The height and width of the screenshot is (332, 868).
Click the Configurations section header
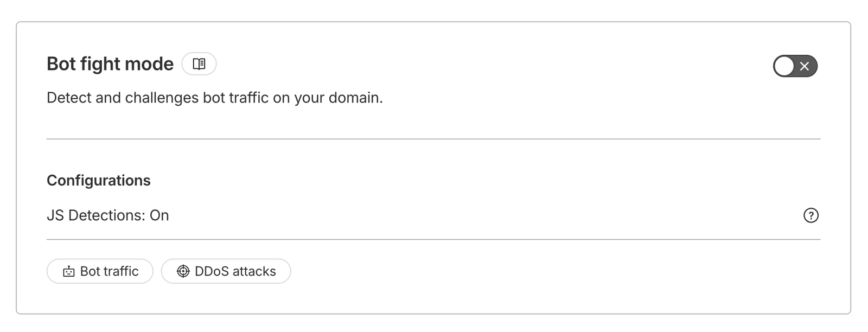tap(98, 180)
